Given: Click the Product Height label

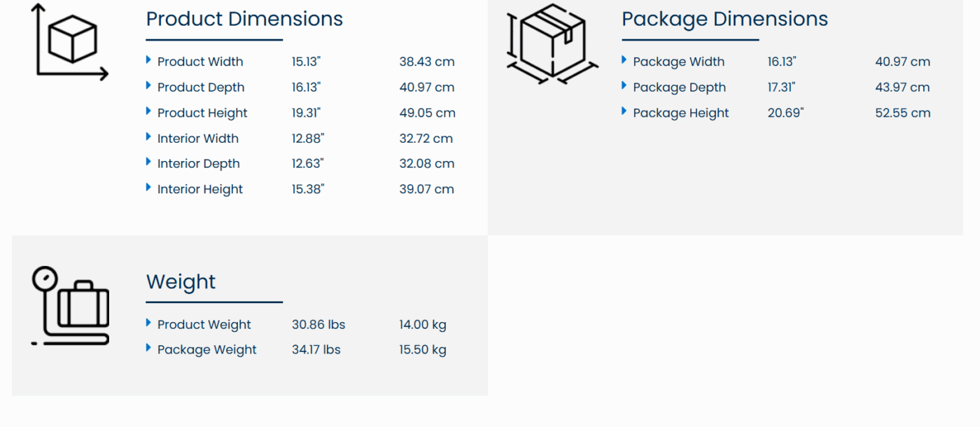Looking at the screenshot, I should pyautogui.click(x=202, y=113).
